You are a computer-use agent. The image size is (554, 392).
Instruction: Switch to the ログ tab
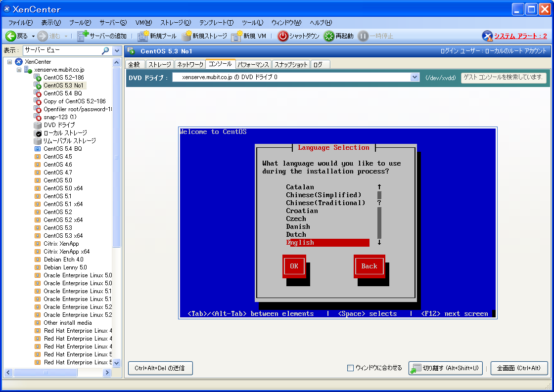pos(320,65)
